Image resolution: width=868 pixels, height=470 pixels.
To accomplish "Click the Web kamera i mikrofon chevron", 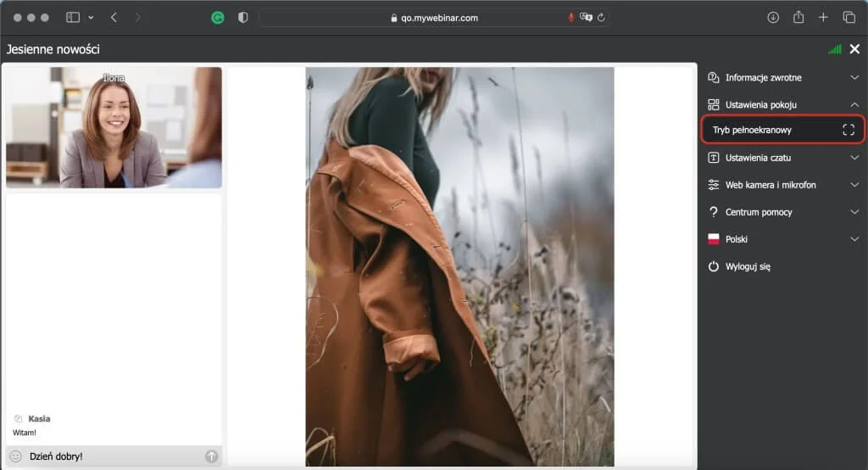I will 854,185.
